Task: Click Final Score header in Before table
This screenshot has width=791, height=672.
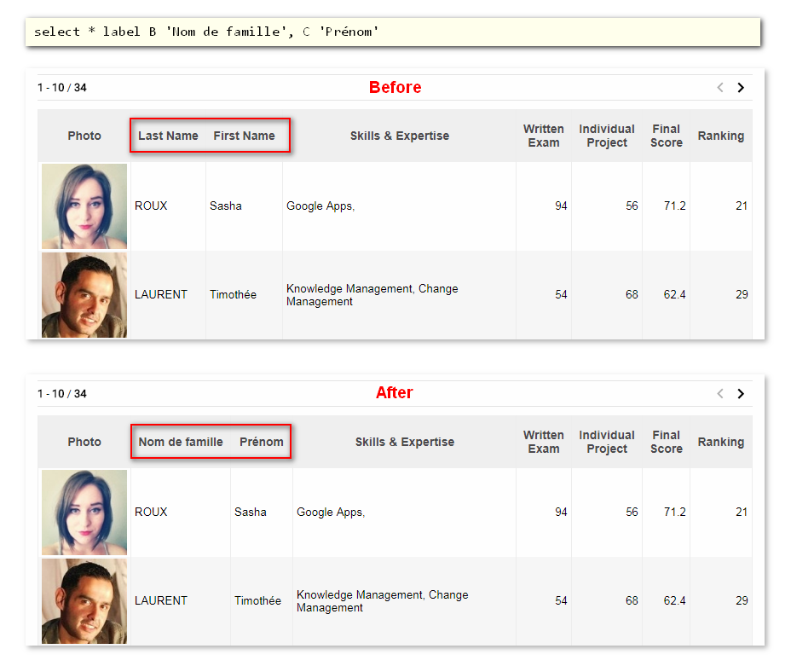Action: click(x=666, y=136)
